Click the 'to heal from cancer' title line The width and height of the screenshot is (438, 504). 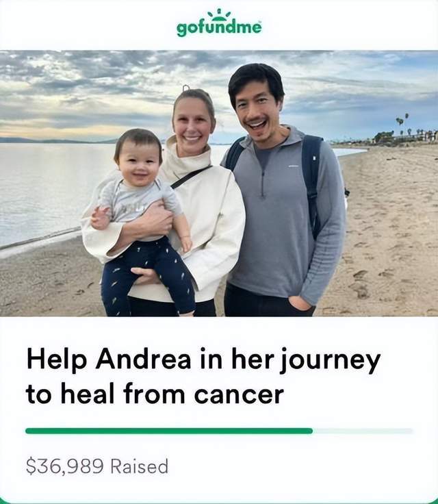pyautogui.click(x=155, y=394)
